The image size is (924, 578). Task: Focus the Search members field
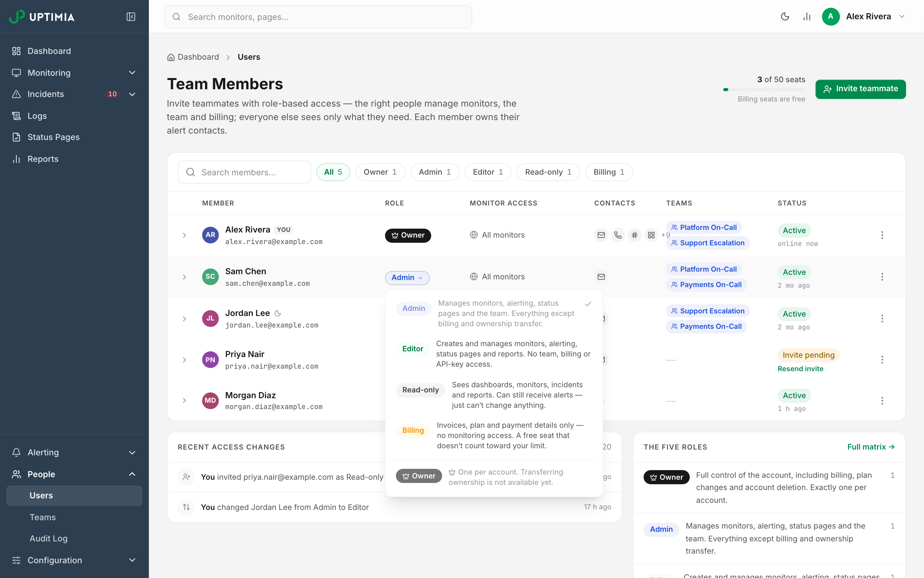pos(244,172)
